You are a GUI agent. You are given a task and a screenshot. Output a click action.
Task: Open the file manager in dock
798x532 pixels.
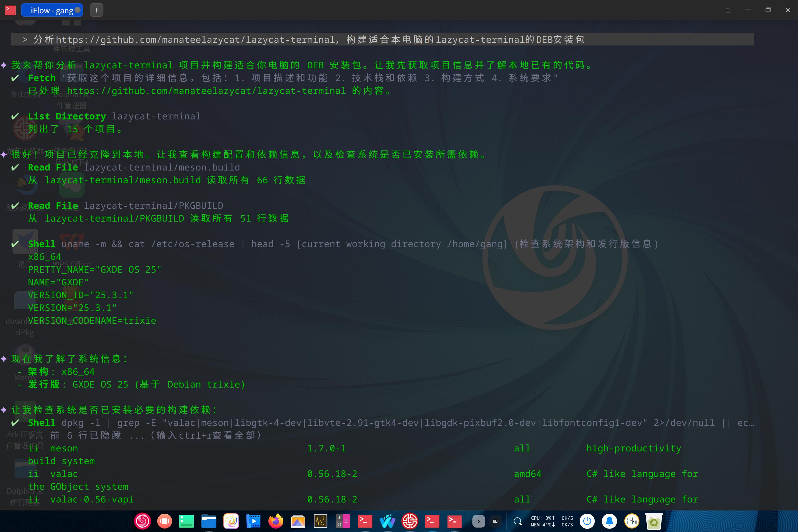[x=209, y=521]
